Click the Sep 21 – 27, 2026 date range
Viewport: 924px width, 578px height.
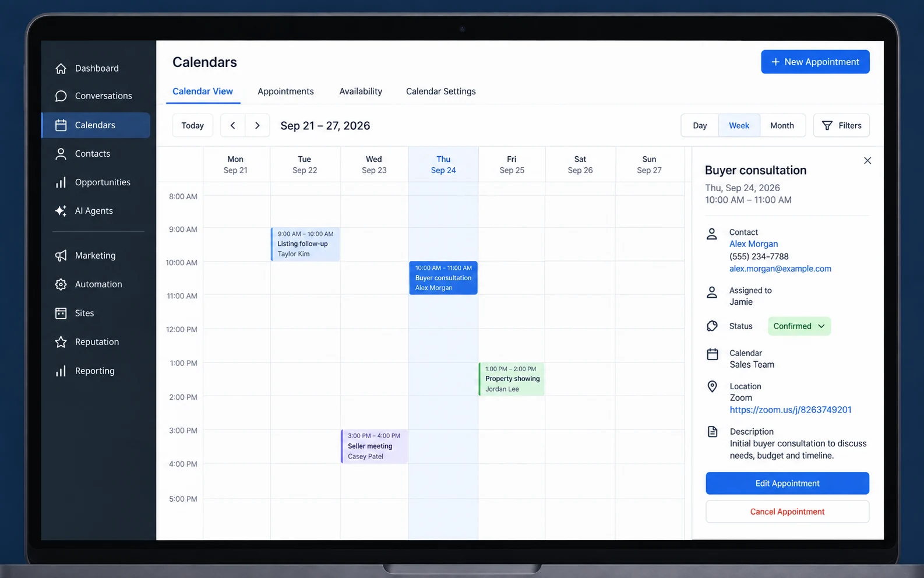pyautogui.click(x=325, y=126)
